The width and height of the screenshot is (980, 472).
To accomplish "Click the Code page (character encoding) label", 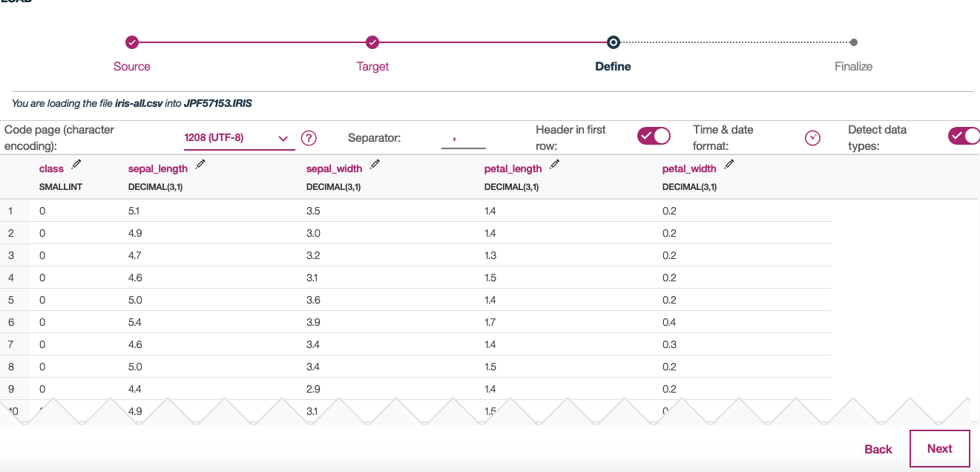I will coord(59,138).
